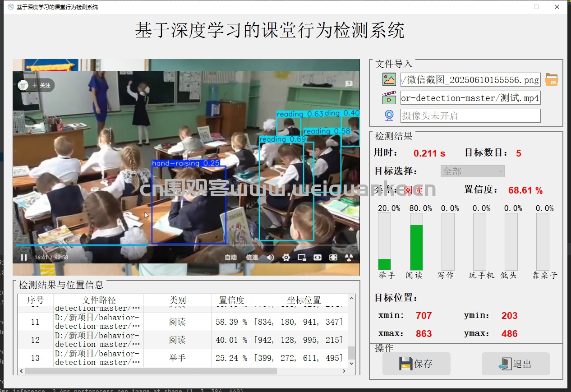Click coordinates cell [834, 180, 941, 347]

click(300, 322)
